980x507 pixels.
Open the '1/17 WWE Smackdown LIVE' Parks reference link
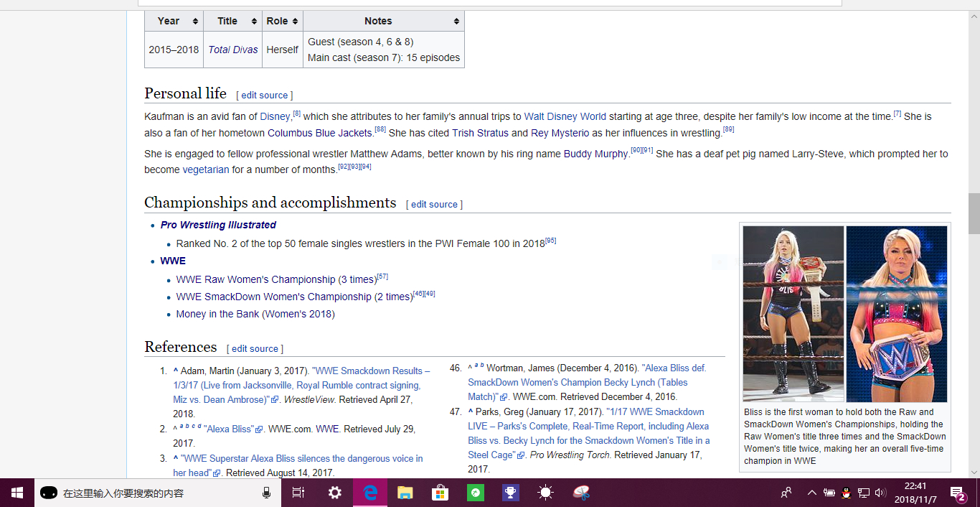coord(588,433)
